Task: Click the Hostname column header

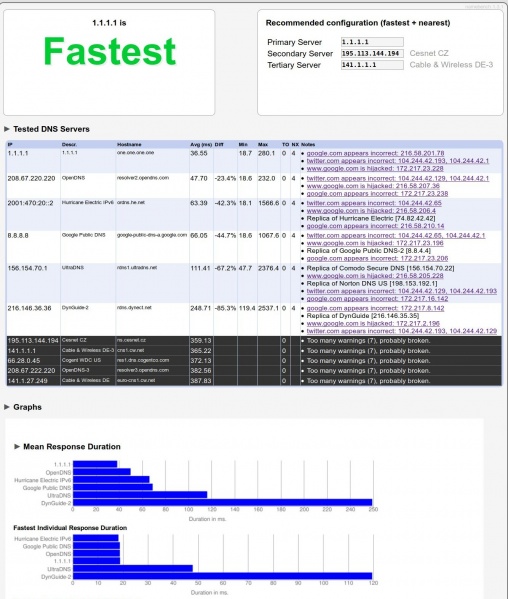Action: tap(129, 144)
